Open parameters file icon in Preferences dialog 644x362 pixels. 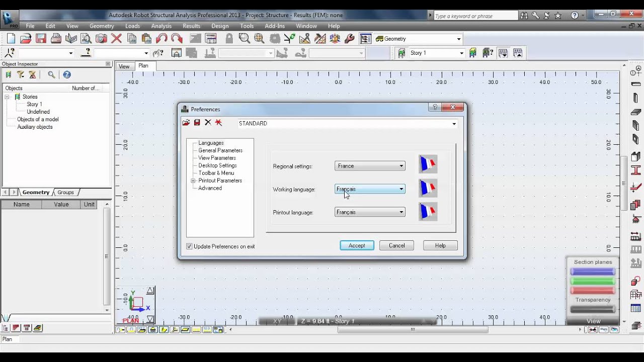pos(186,123)
